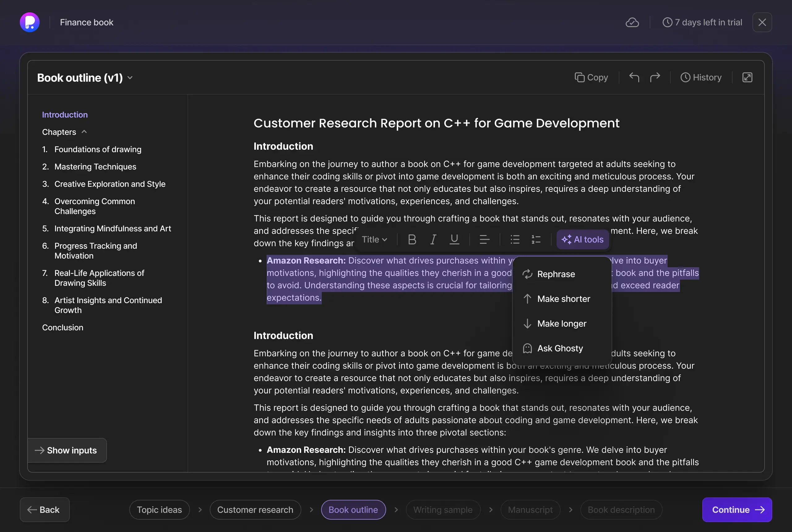Viewport: 792px width, 532px height.
Task: Open the Title text style dropdown
Action: (374, 239)
